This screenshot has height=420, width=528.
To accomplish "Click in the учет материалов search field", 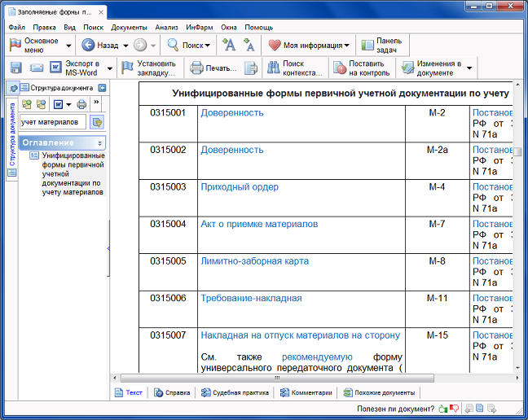I will pyautogui.click(x=52, y=122).
